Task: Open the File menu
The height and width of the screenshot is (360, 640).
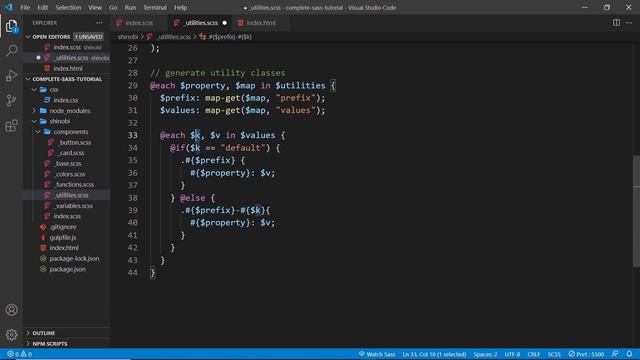Action: pyautogui.click(x=25, y=7)
